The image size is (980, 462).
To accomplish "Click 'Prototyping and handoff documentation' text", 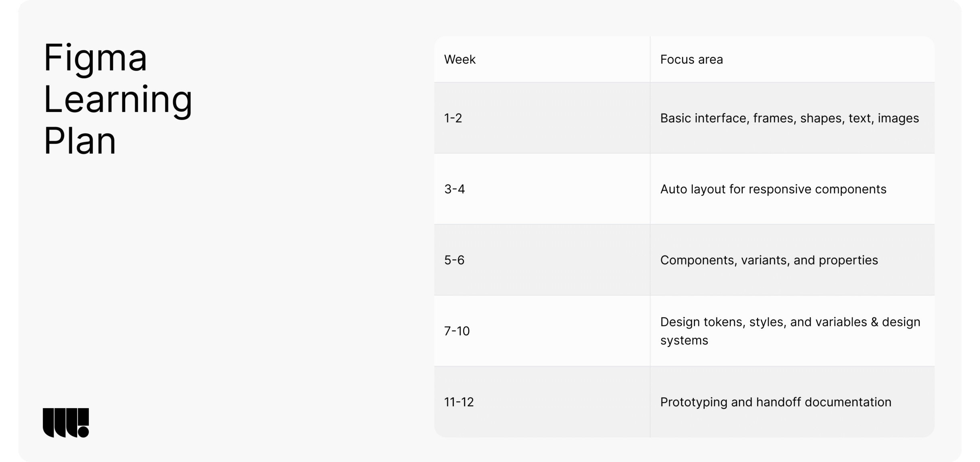I will pos(775,402).
